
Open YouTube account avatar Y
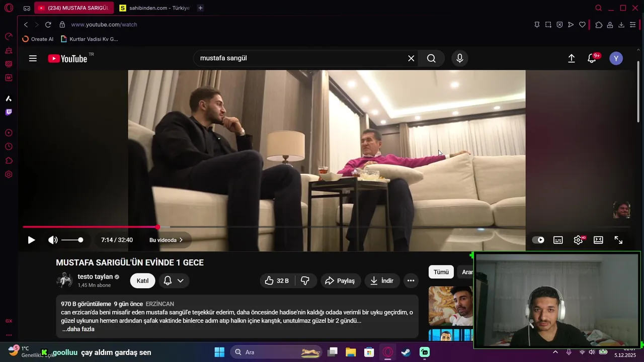pos(616,58)
